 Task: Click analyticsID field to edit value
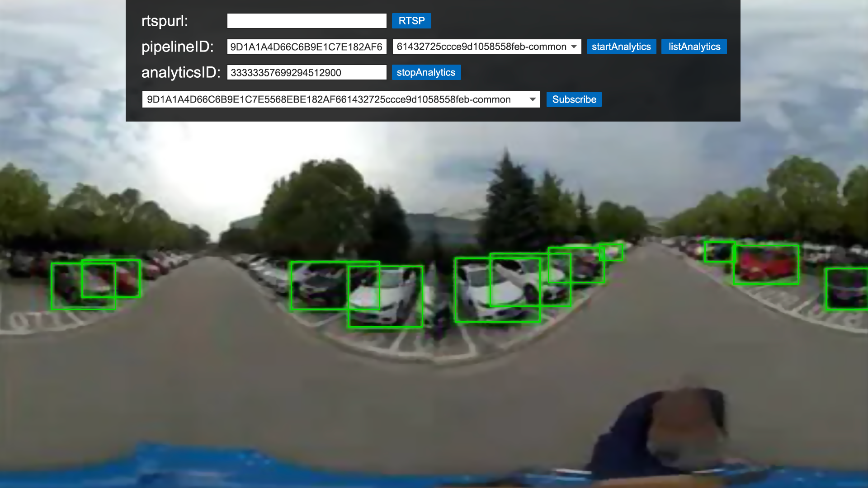click(307, 72)
